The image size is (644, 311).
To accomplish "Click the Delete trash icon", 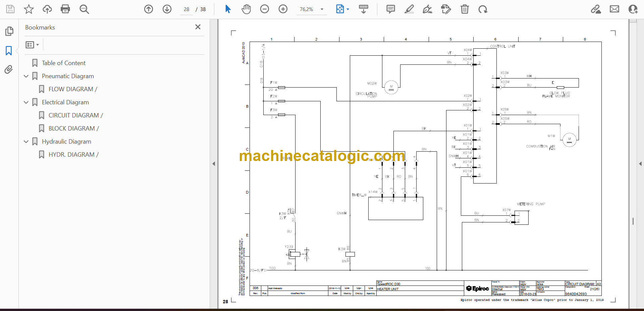I will pyautogui.click(x=465, y=9).
